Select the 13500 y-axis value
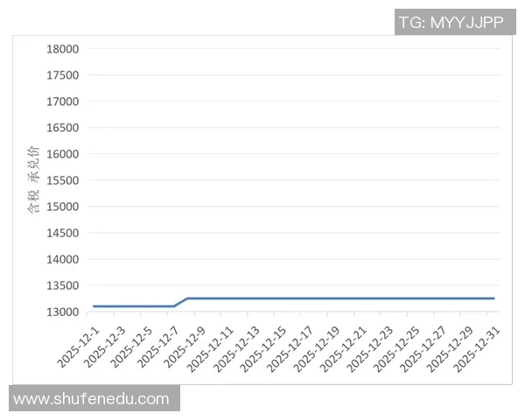The height and width of the screenshot is (420, 525). tap(62, 285)
